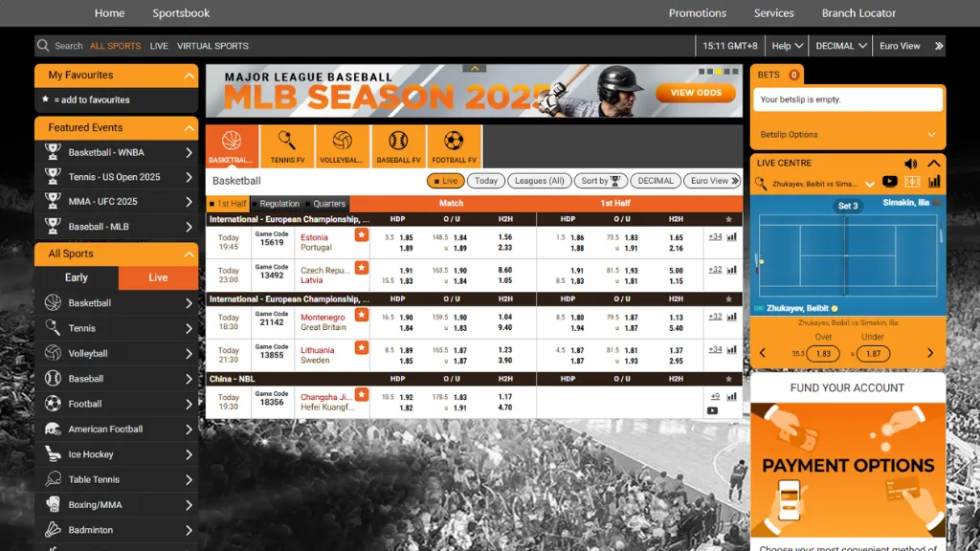This screenshot has width=980, height=551.
Task: Open +34 more markets for Estonia match
Action: (715, 237)
